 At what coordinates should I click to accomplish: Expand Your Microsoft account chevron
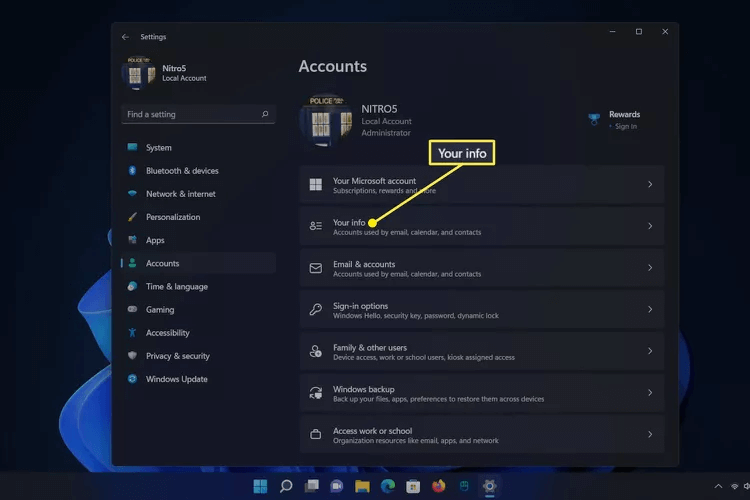650,184
